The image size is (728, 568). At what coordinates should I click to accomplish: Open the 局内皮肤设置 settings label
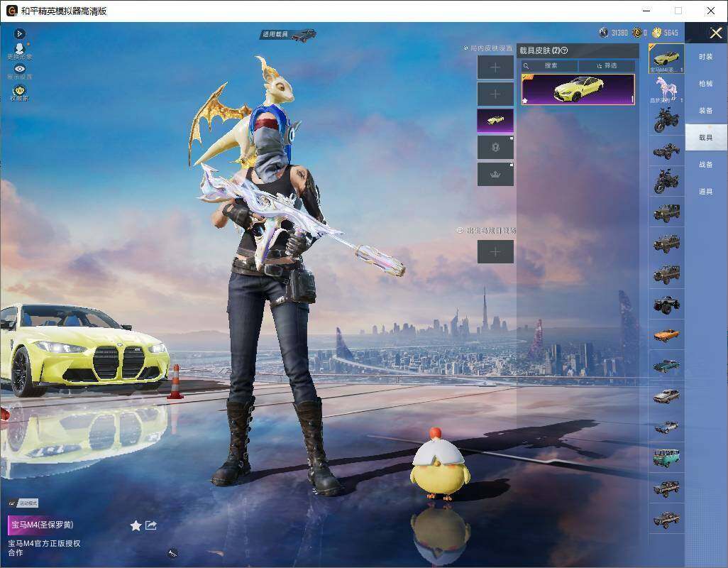[x=488, y=48]
